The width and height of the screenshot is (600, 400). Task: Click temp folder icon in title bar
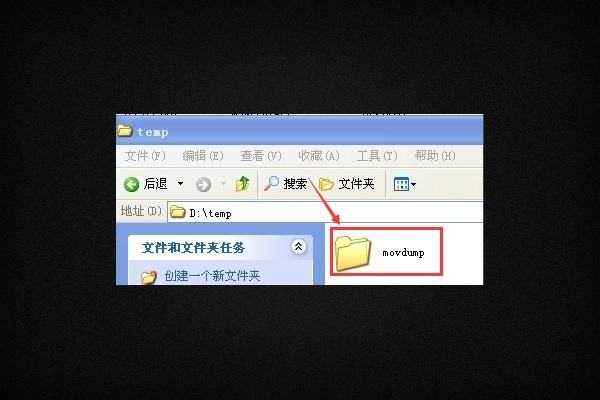(x=125, y=131)
